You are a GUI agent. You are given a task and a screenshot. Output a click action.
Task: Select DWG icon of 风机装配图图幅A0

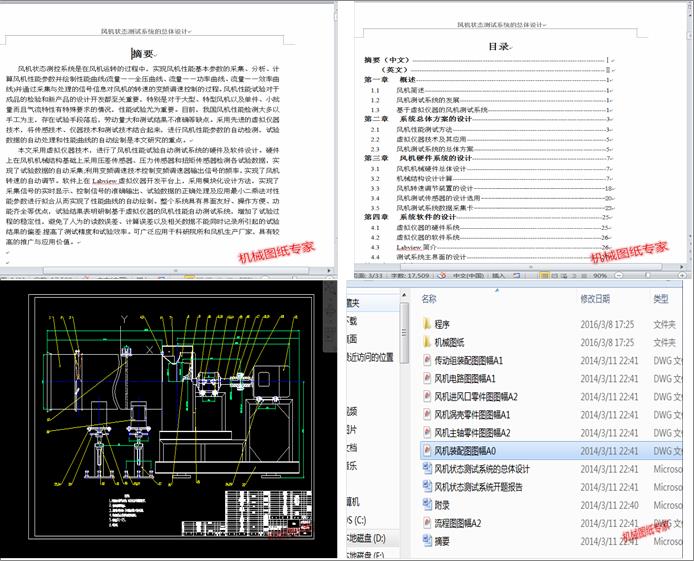pyautogui.click(x=427, y=450)
